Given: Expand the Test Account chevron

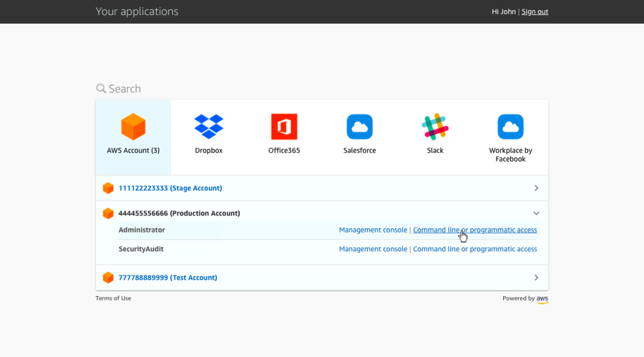Looking at the screenshot, I should tap(536, 277).
